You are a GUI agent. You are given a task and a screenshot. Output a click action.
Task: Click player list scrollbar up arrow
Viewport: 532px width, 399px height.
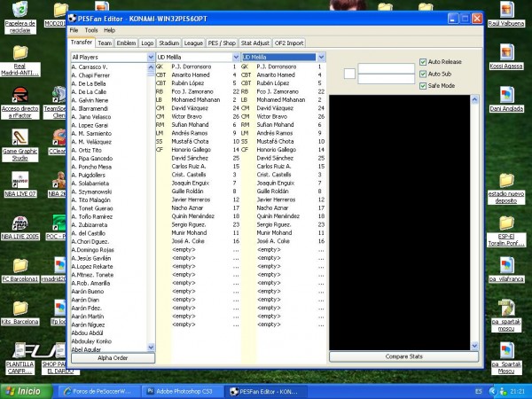151,66
